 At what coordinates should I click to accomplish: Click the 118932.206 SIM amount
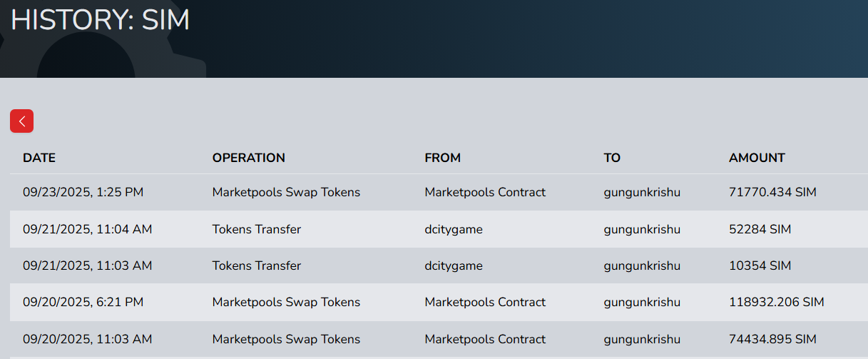coord(776,302)
